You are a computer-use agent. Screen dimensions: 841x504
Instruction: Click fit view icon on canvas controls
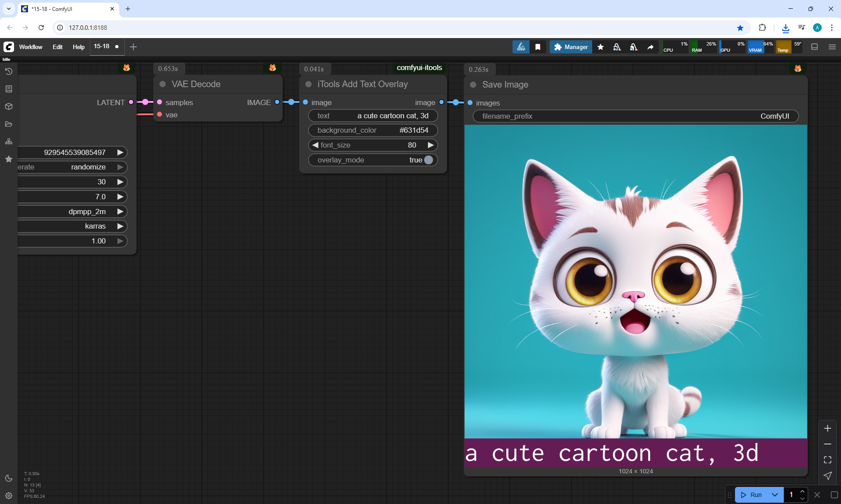(x=827, y=460)
